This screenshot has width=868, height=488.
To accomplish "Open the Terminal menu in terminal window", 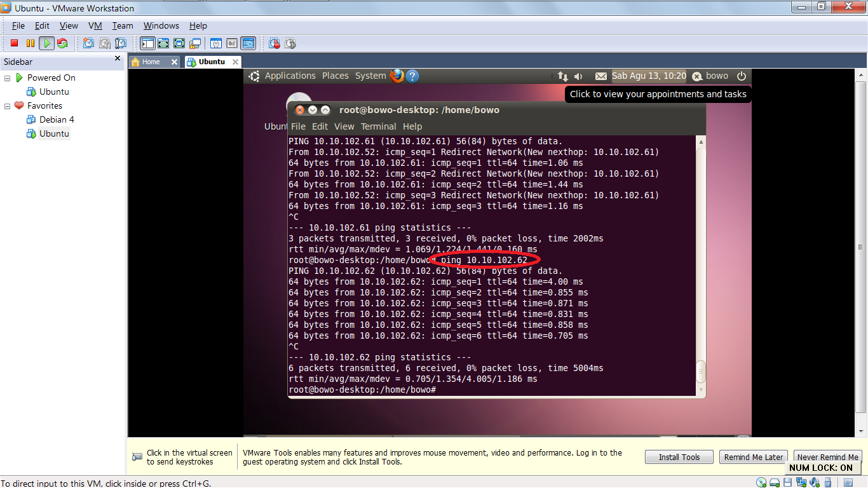I will (x=378, y=126).
